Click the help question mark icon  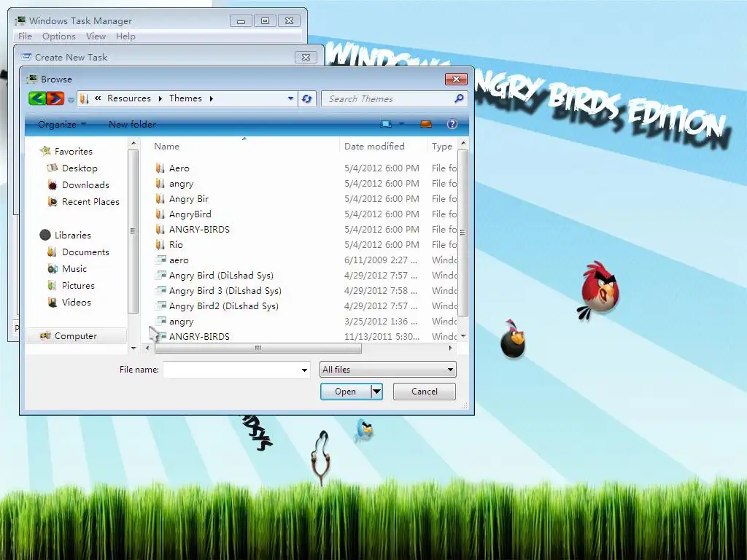452,124
